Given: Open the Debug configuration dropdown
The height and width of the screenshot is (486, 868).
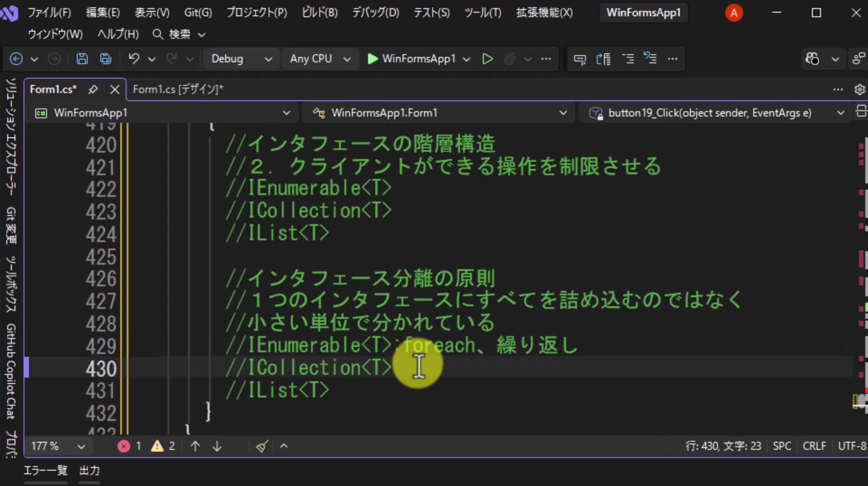Looking at the screenshot, I should 241,59.
